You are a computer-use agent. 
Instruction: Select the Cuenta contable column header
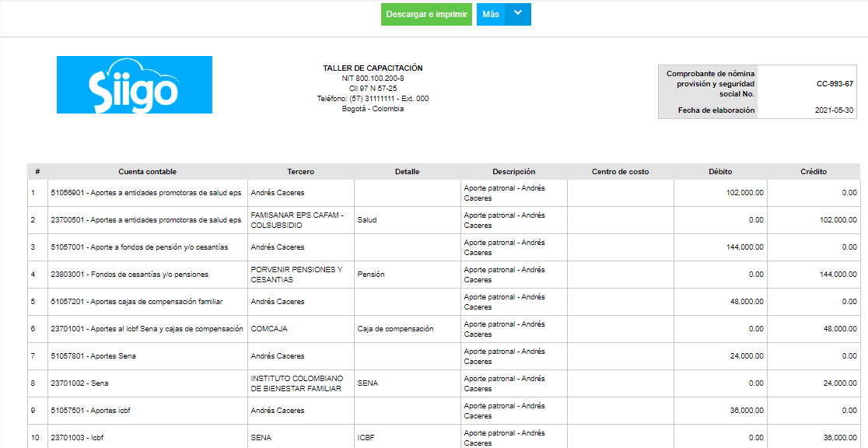pos(147,172)
